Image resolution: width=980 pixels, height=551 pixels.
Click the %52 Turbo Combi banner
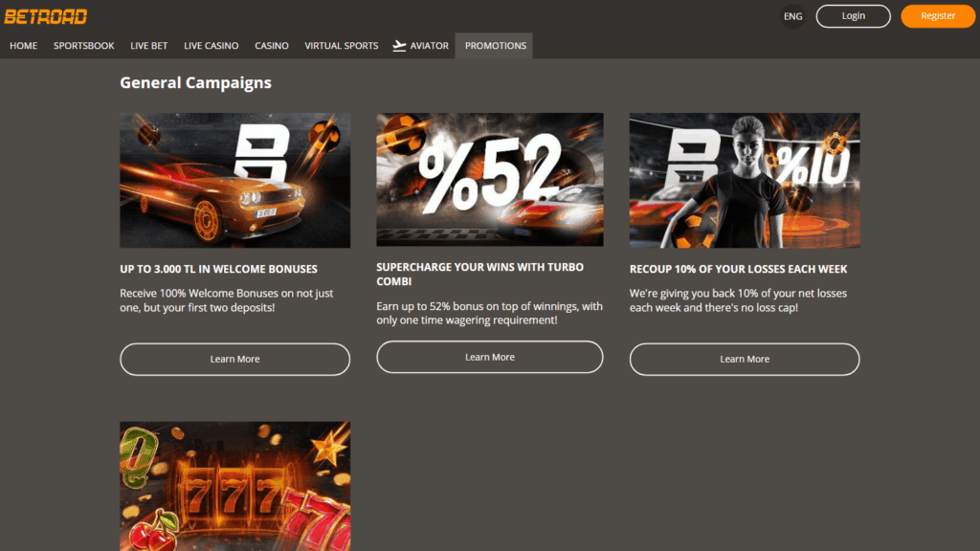click(490, 179)
